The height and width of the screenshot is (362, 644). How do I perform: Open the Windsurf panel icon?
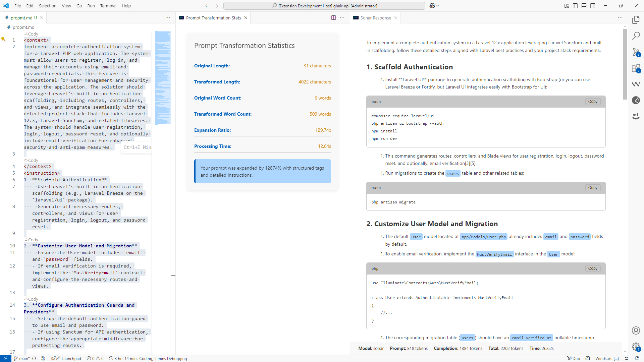pyautogui.click(x=636, y=84)
